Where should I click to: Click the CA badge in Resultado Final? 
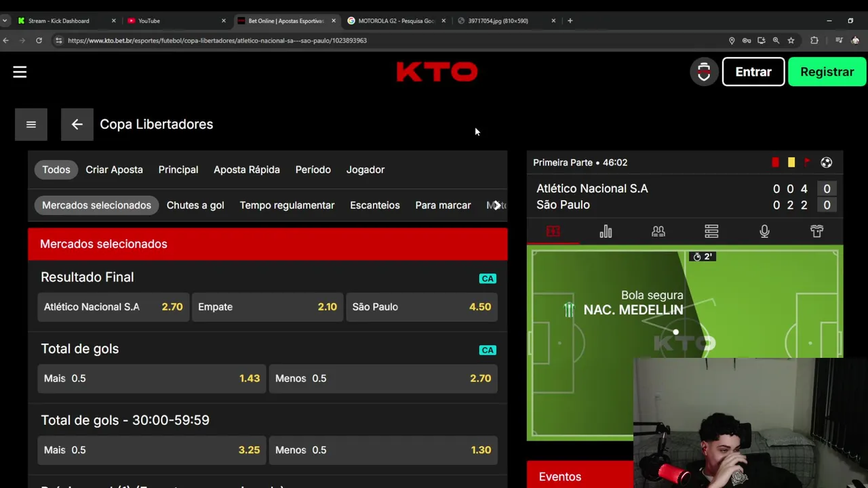point(488,279)
